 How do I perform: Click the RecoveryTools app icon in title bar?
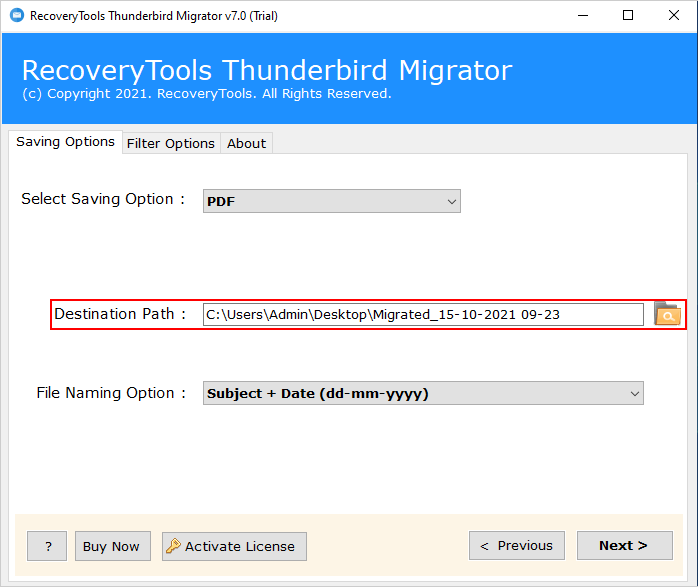pyautogui.click(x=16, y=16)
